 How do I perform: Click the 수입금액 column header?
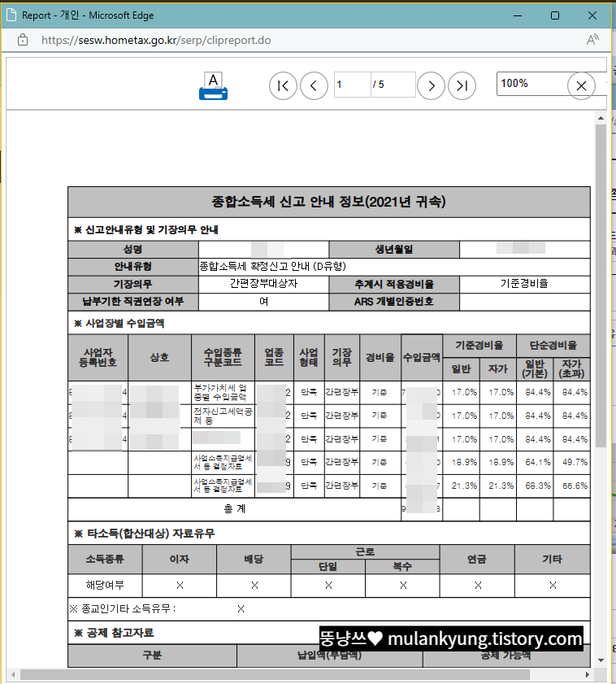[x=422, y=358]
